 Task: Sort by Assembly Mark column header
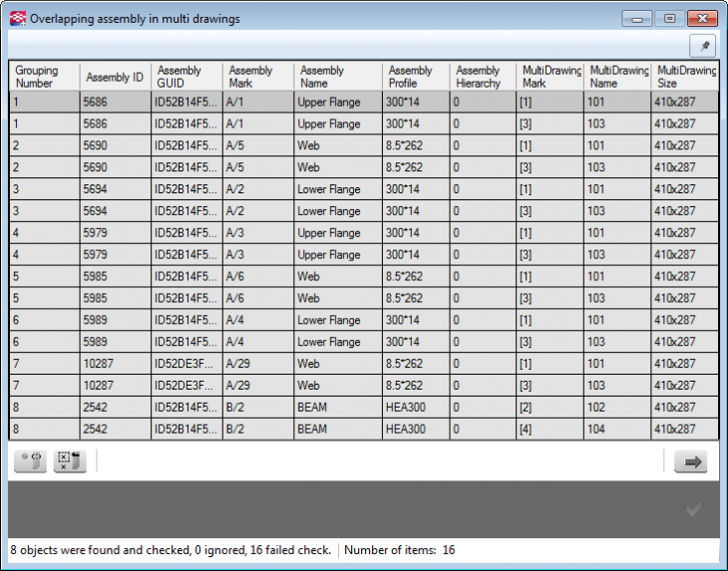[x=258, y=77]
